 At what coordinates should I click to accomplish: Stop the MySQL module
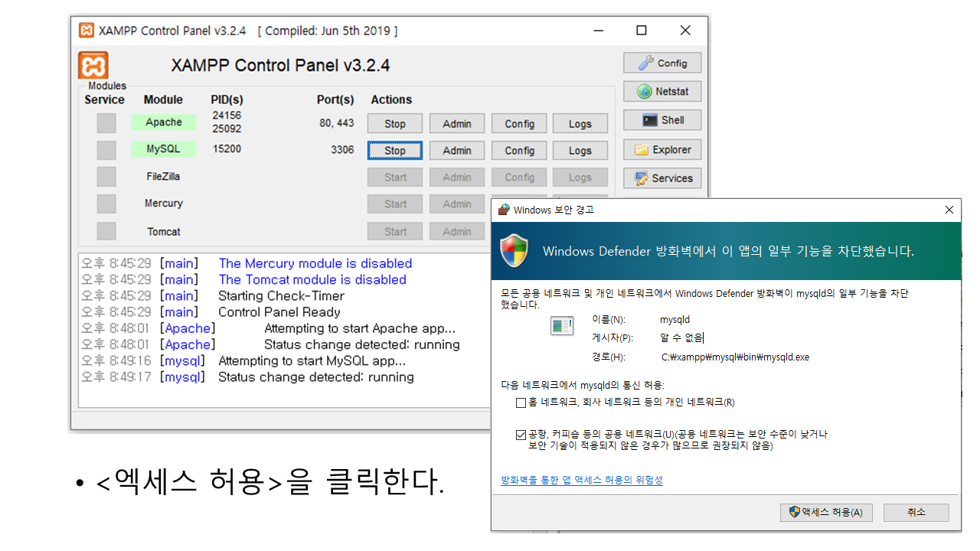click(x=395, y=151)
